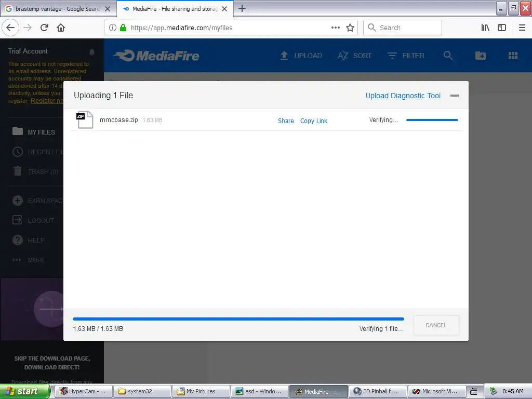Click the notifications bell icon

tap(91, 51)
